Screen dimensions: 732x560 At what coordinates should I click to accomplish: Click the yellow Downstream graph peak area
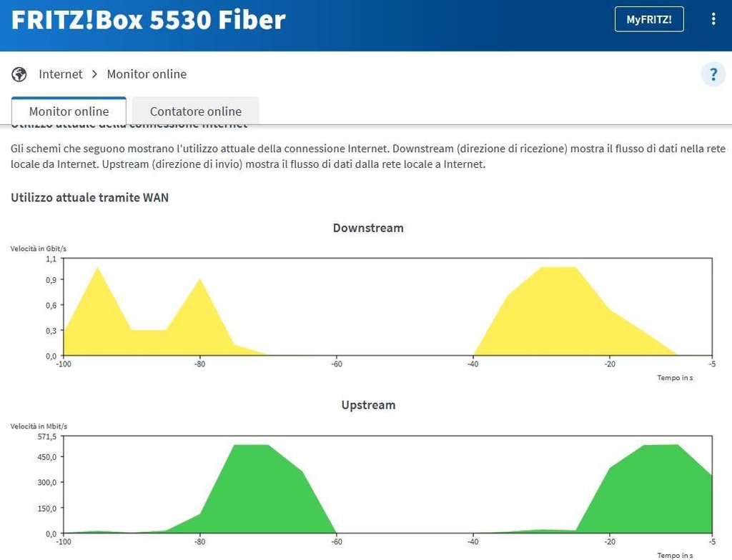coord(558,313)
